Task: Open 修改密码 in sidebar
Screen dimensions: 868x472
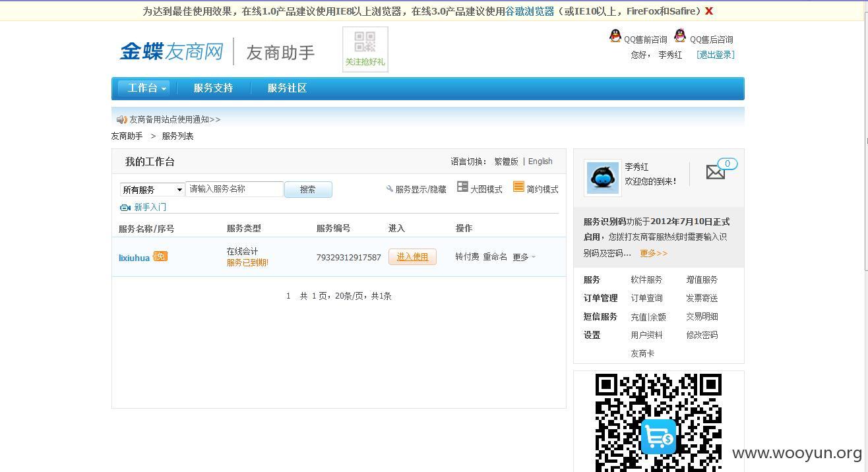Action: point(702,335)
